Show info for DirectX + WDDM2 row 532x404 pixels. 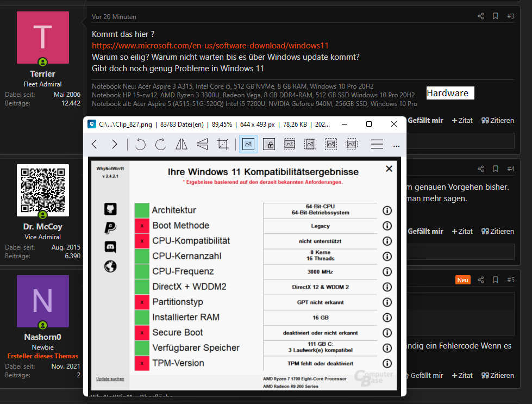tap(387, 287)
